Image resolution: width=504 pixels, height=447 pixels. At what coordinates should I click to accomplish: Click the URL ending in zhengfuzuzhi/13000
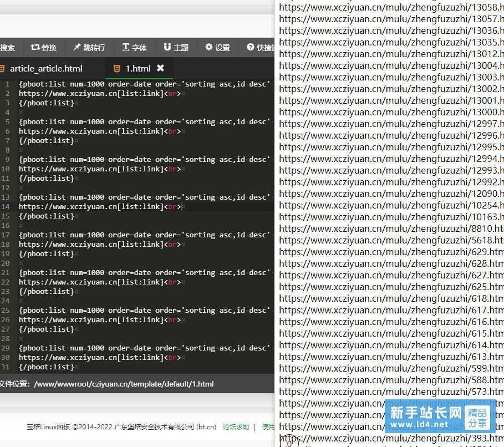click(391, 112)
